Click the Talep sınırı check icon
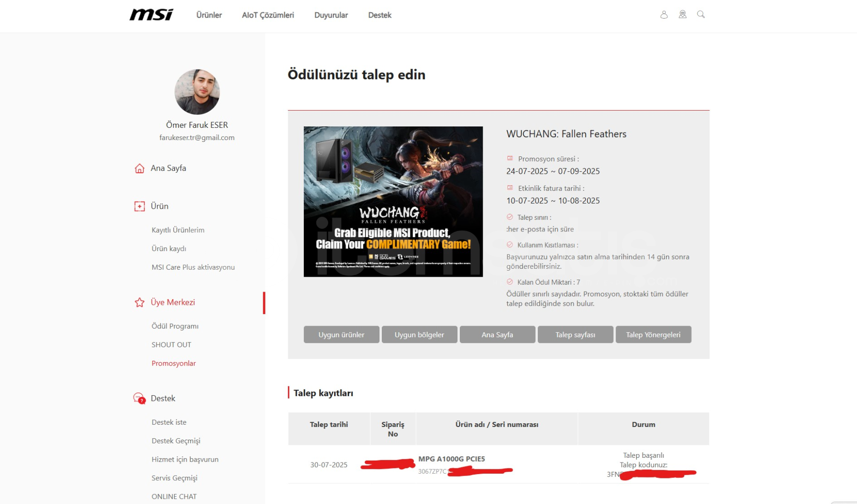The width and height of the screenshot is (857, 504). tap(510, 217)
